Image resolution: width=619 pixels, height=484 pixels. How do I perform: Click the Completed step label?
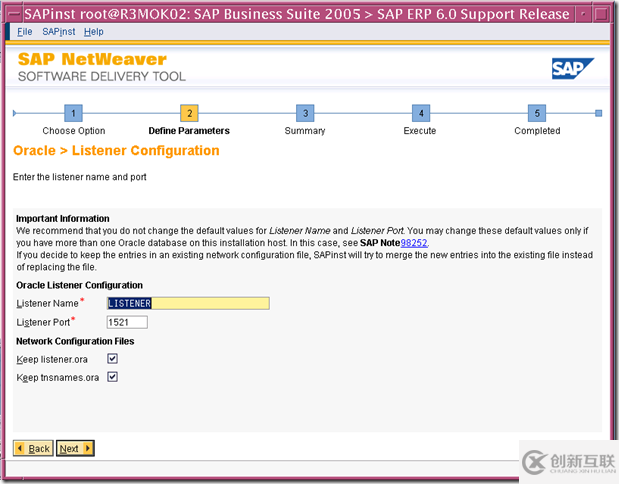click(x=537, y=131)
